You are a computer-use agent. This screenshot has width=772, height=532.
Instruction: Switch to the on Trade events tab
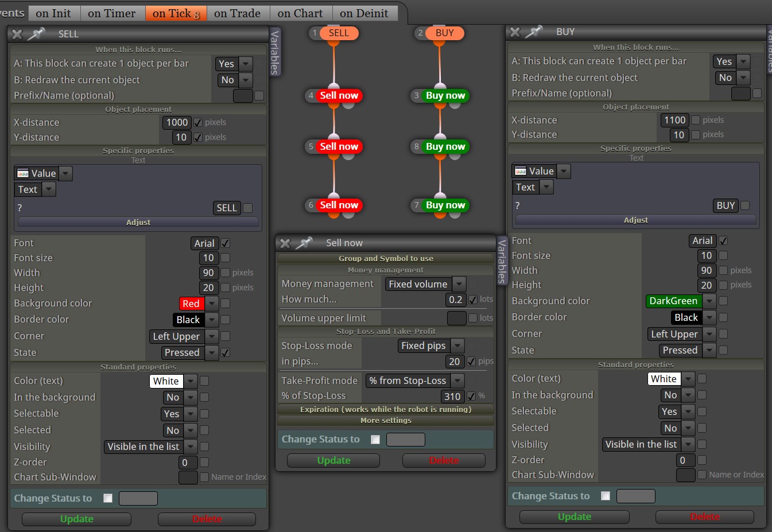click(x=237, y=13)
